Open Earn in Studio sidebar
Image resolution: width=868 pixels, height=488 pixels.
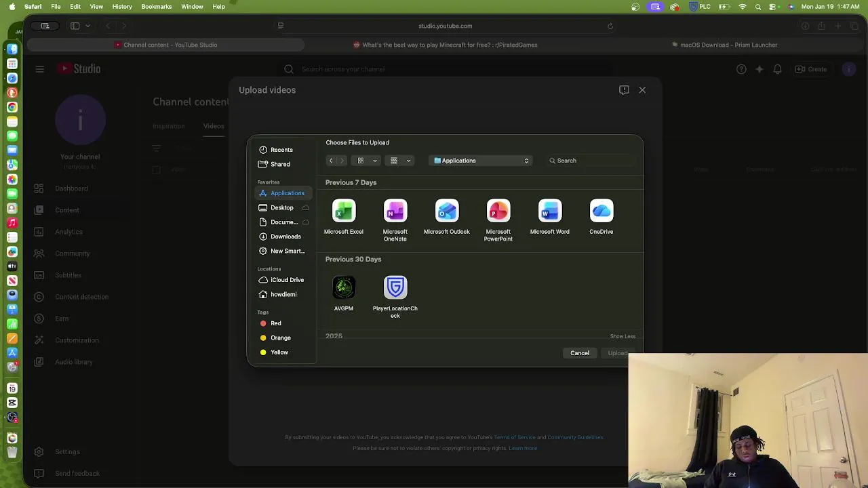click(x=62, y=319)
